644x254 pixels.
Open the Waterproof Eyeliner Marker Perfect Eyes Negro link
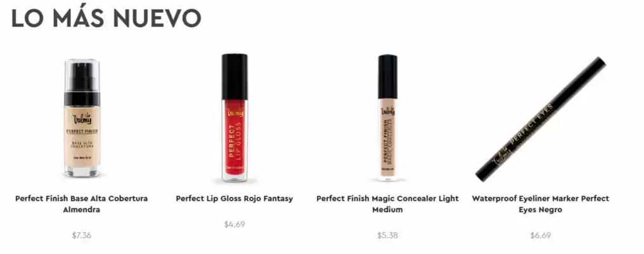pyautogui.click(x=541, y=204)
